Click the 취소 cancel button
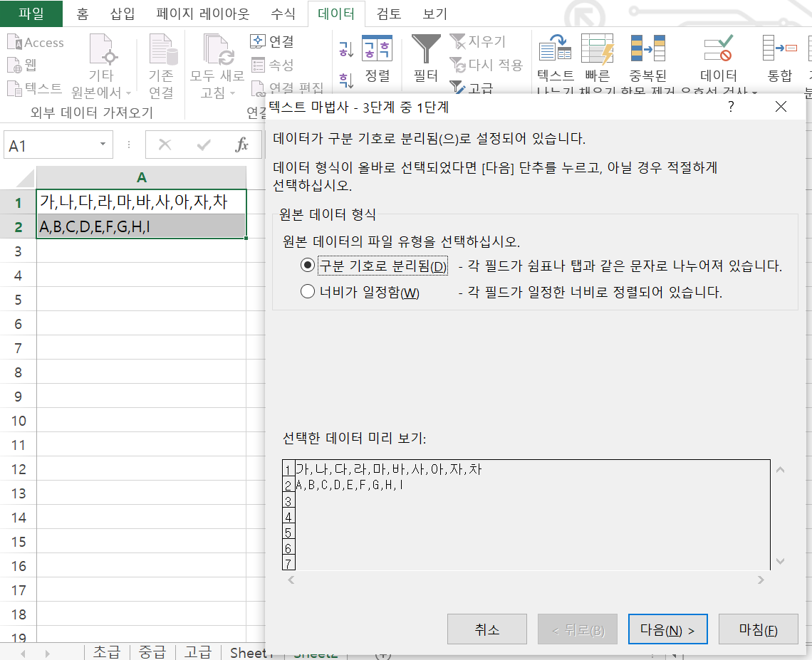The image size is (812, 660). tap(486, 629)
